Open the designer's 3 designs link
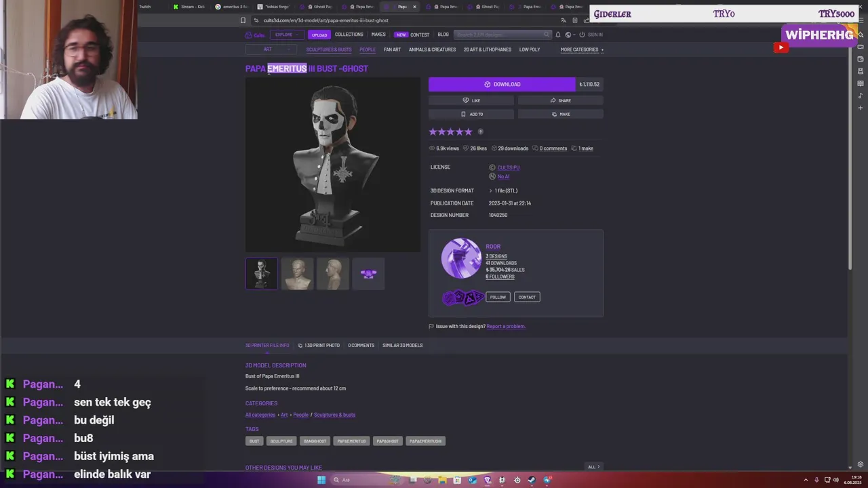The image size is (868, 488). 496,256
